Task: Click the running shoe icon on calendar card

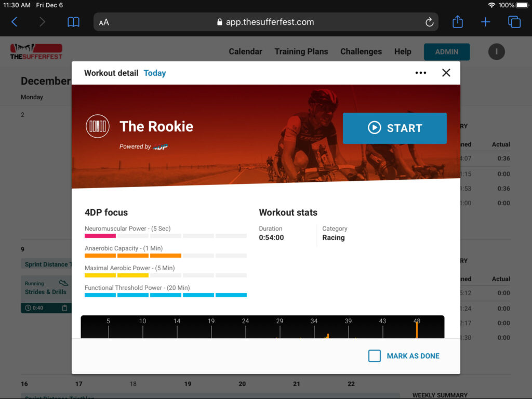Action: click(x=63, y=283)
